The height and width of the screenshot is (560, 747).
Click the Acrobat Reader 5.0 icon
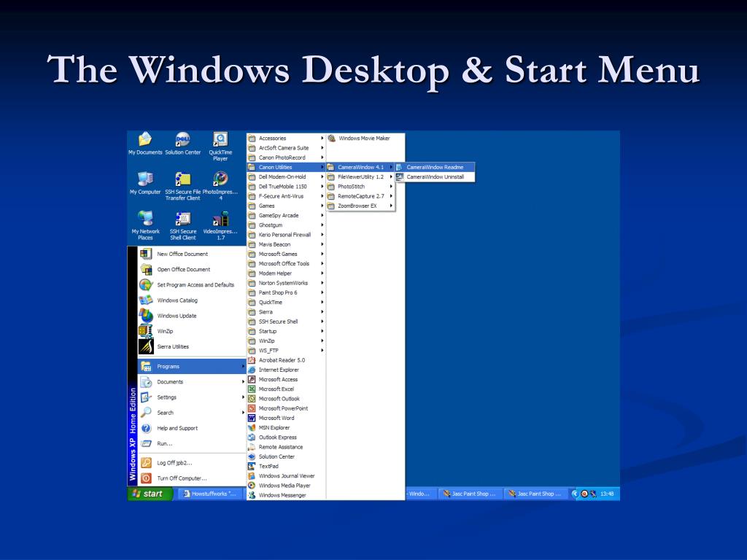252,360
